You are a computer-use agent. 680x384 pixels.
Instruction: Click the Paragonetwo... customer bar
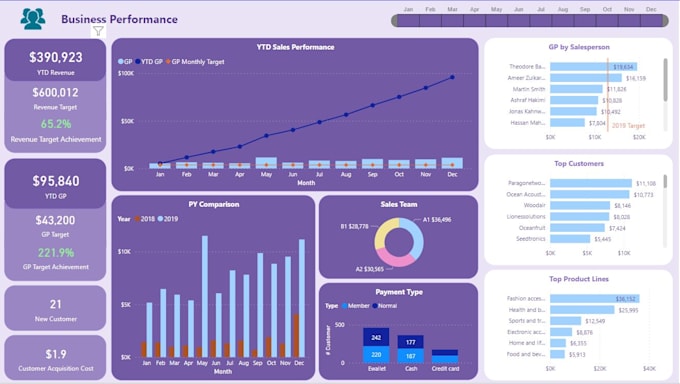(x=591, y=183)
